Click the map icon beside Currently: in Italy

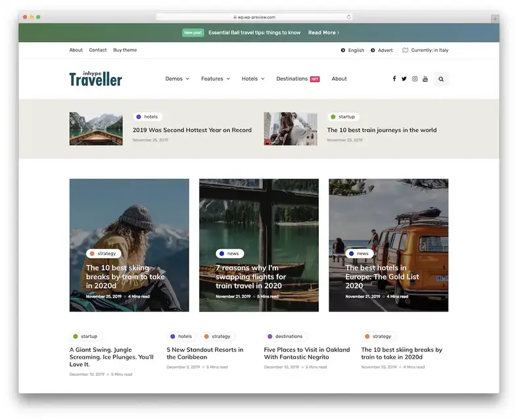405,50
